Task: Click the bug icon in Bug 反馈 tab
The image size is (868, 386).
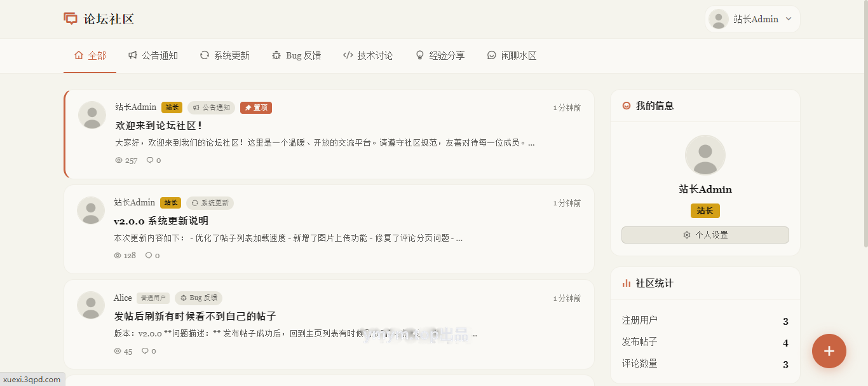Action: click(276, 55)
